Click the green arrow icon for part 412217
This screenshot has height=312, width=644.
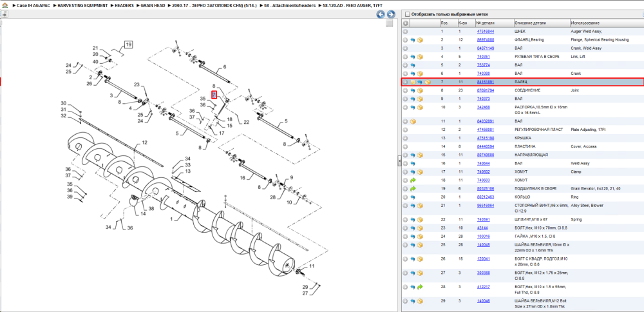[420, 286]
